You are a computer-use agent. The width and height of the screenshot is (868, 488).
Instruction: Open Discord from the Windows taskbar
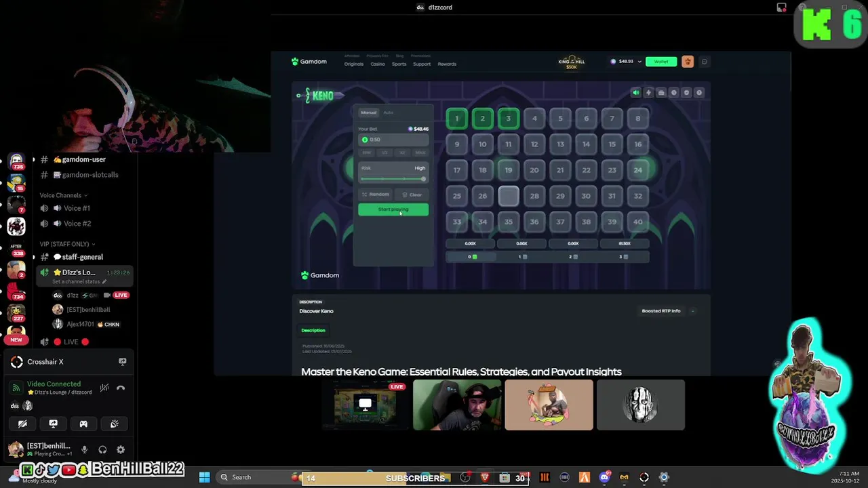point(604,477)
